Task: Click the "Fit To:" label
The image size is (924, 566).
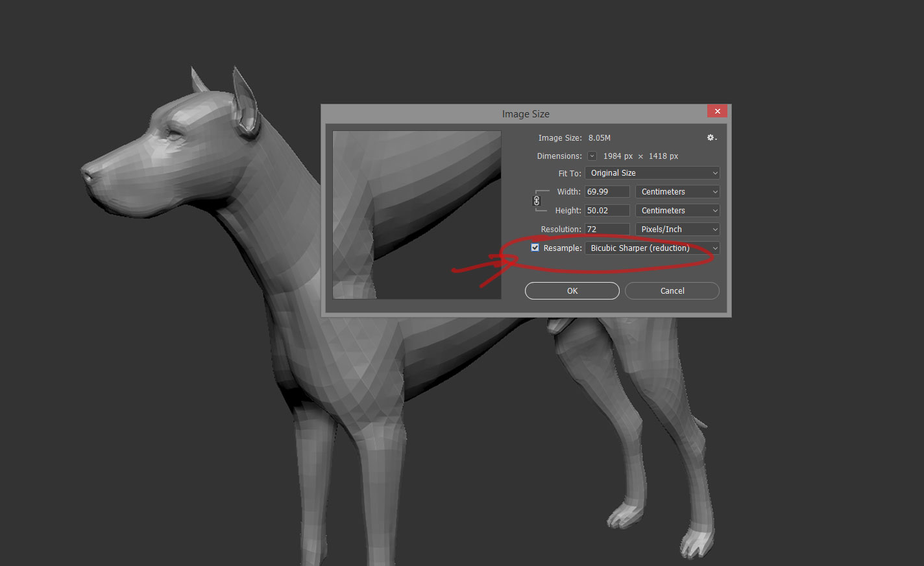Action: point(570,174)
